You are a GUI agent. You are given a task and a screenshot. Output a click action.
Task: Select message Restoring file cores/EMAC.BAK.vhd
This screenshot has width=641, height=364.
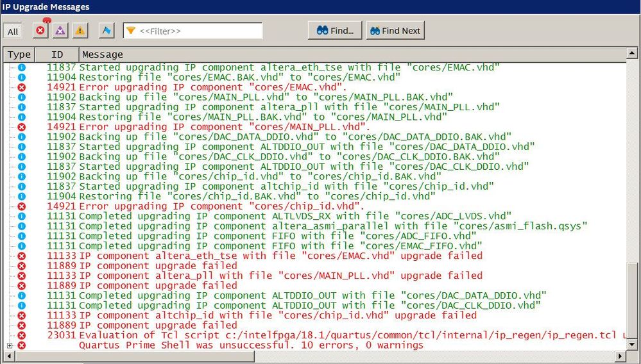239,77
